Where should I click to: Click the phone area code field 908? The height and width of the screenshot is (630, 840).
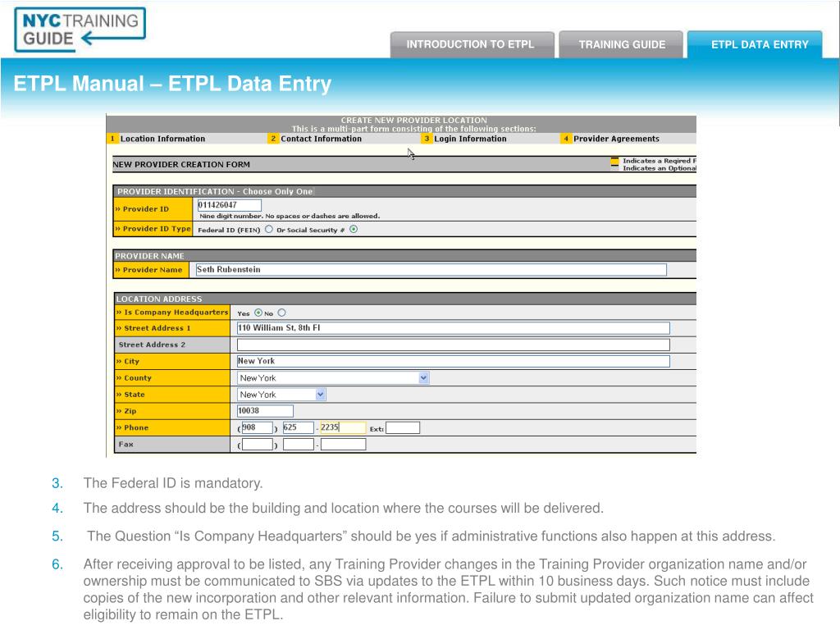click(x=257, y=427)
